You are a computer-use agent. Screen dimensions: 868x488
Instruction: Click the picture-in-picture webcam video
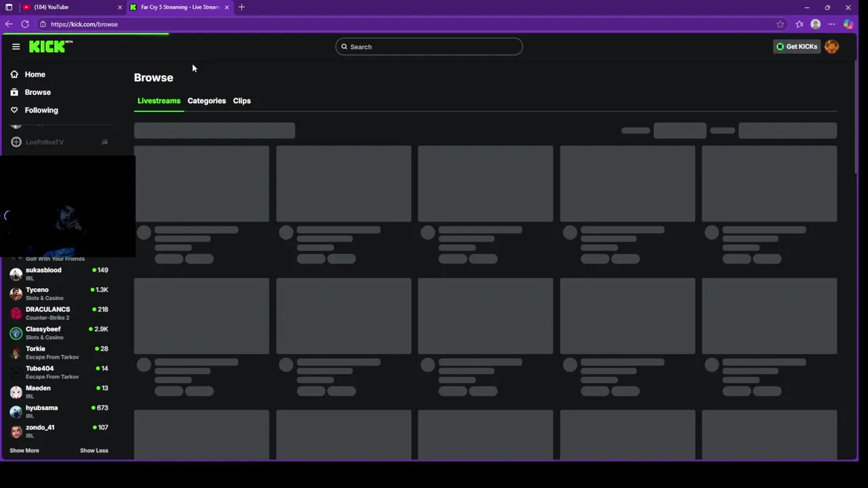pos(68,206)
